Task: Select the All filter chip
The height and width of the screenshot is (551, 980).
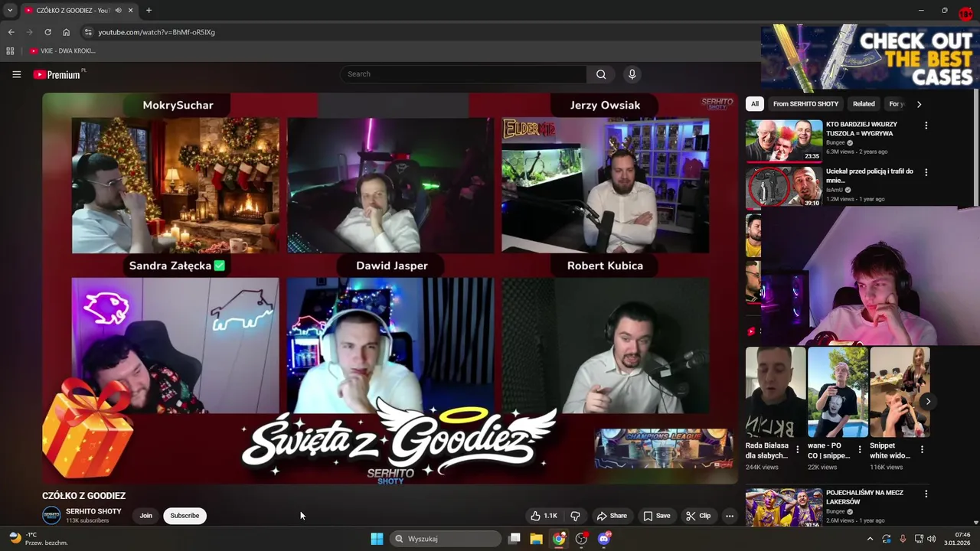Action: 755,104
